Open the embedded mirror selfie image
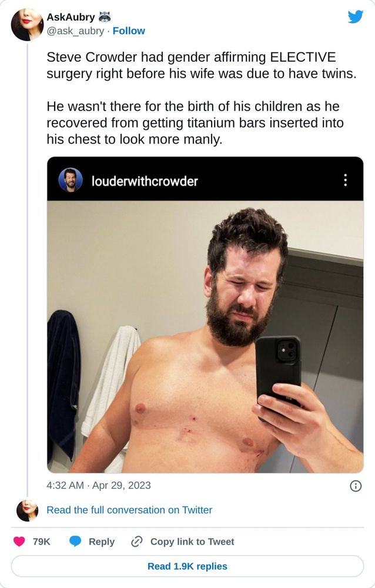The height and width of the screenshot is (588, 375). (x=205, y=336)
